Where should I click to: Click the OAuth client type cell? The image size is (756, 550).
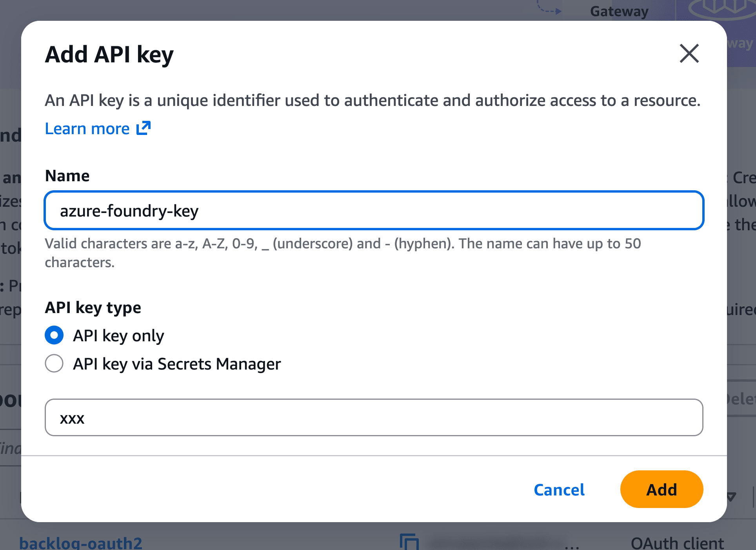[x=677, y=543]
